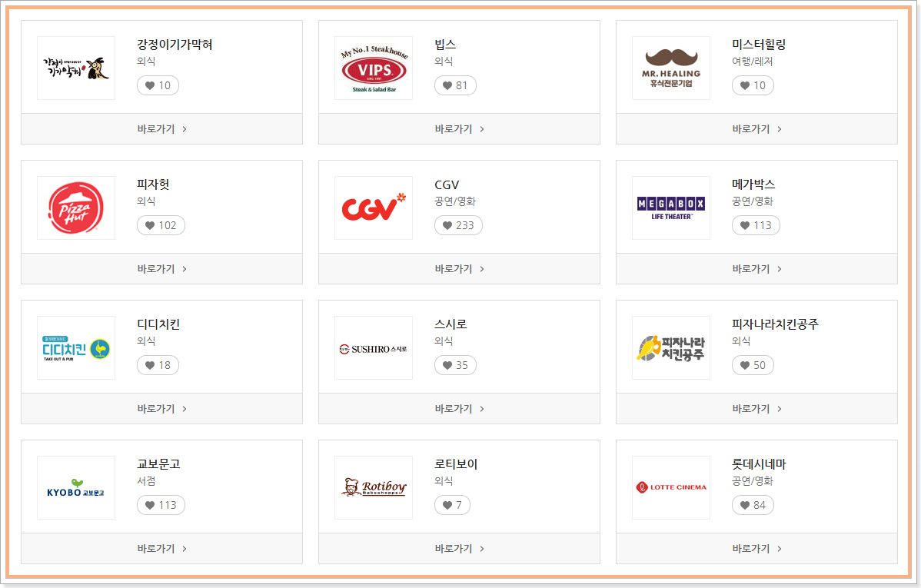Open 바로가기 link for 디디치킨

tap(161, 408)
